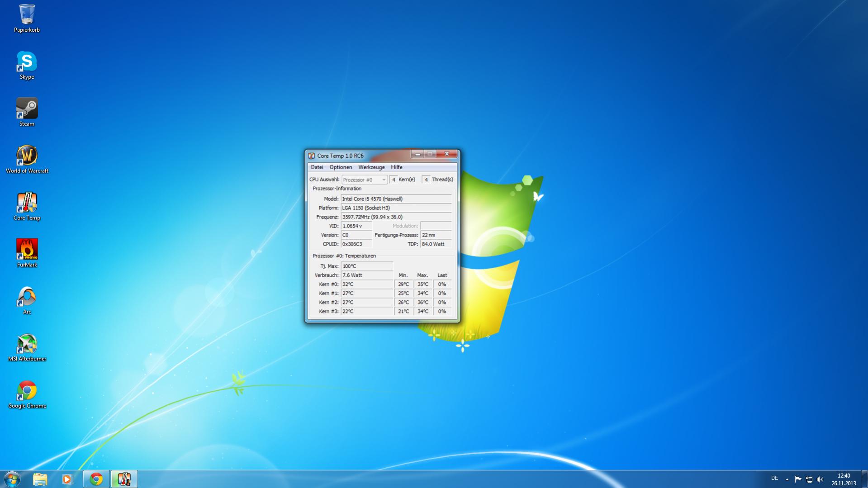This screenshot has height=488, width=868.
Task: Select the Google Chrome desktop icon
Action: (x=27, y=394)
